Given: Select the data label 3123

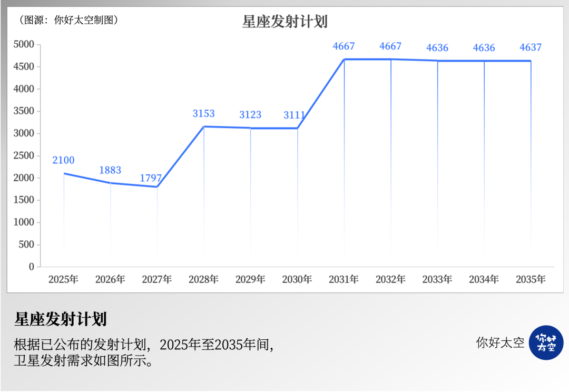Looking at the screenshot, I should pyautogui.click(x=250, y=115).
